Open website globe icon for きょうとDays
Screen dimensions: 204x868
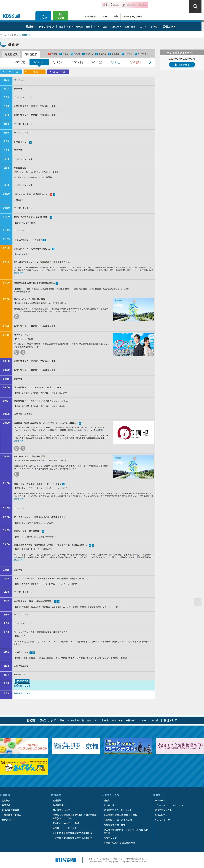point(16,352)
